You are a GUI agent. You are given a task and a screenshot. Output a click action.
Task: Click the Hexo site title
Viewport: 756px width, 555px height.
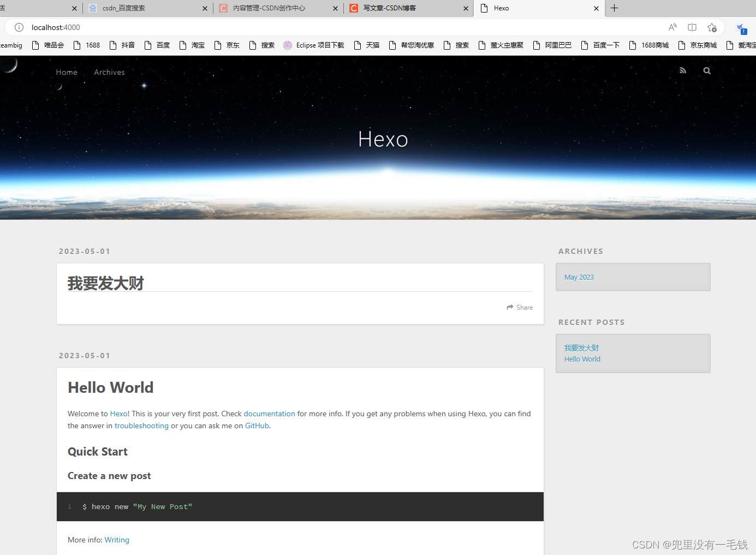pyautogui.click(x=383, y=139)
